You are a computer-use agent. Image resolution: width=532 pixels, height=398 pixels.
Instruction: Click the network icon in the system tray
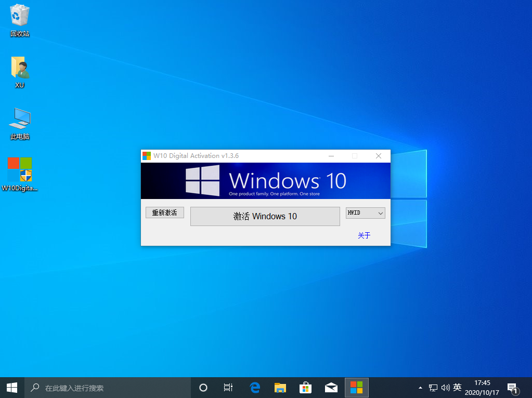click(x=433, y=387)
